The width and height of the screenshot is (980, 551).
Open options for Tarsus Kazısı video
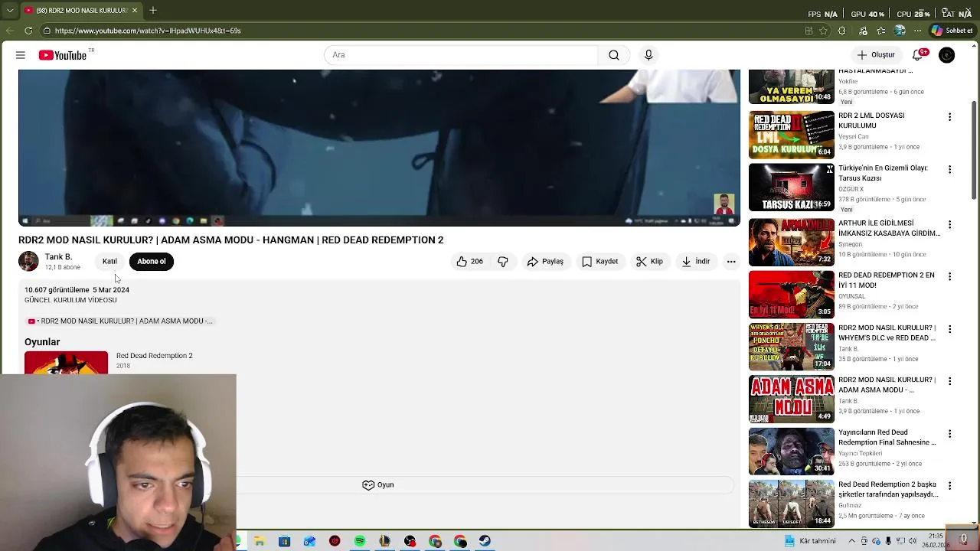click(x=949, y=169)
